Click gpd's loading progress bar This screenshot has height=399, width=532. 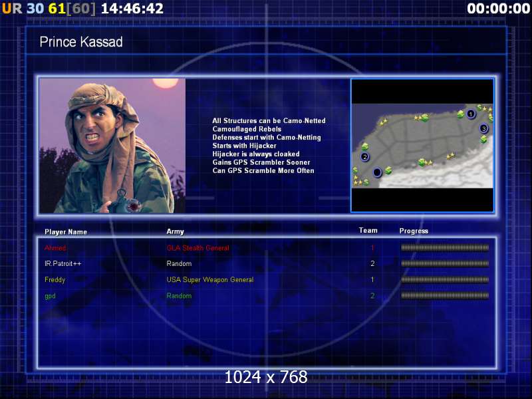(445, 295)
